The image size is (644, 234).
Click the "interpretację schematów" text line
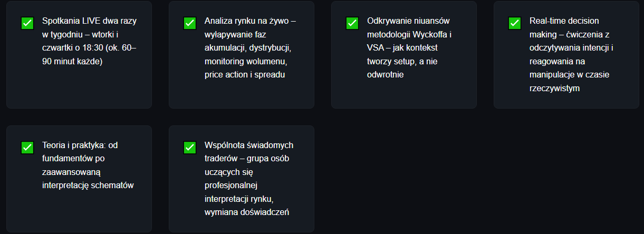tap(88, 185)
